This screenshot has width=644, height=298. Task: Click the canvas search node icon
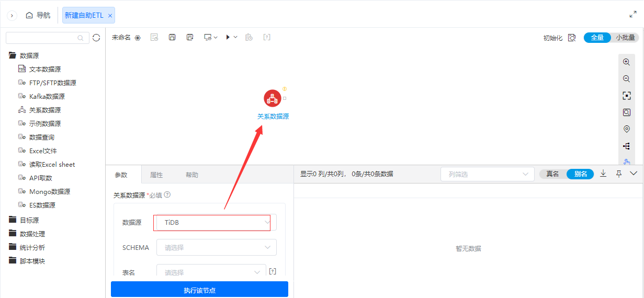click(x=626, y=112)
